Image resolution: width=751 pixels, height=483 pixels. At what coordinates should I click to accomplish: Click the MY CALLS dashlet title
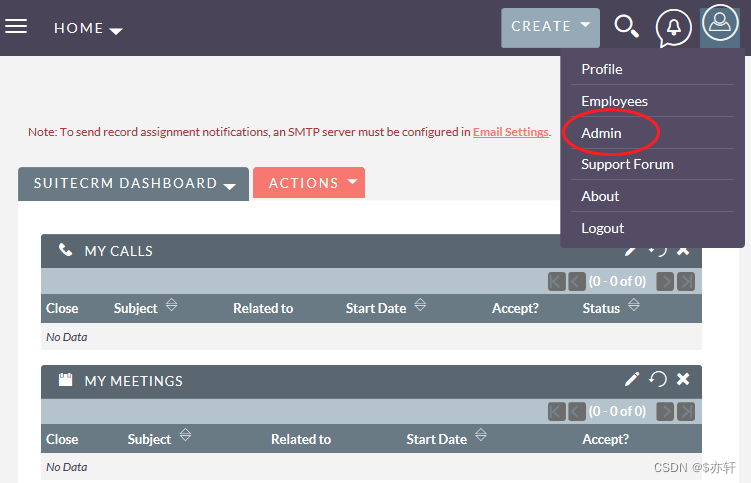point(119,251)
